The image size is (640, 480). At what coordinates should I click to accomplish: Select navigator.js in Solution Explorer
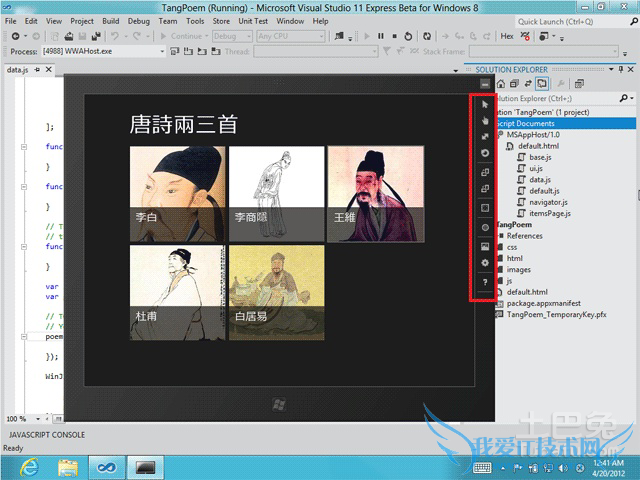(x=549, y=202)
